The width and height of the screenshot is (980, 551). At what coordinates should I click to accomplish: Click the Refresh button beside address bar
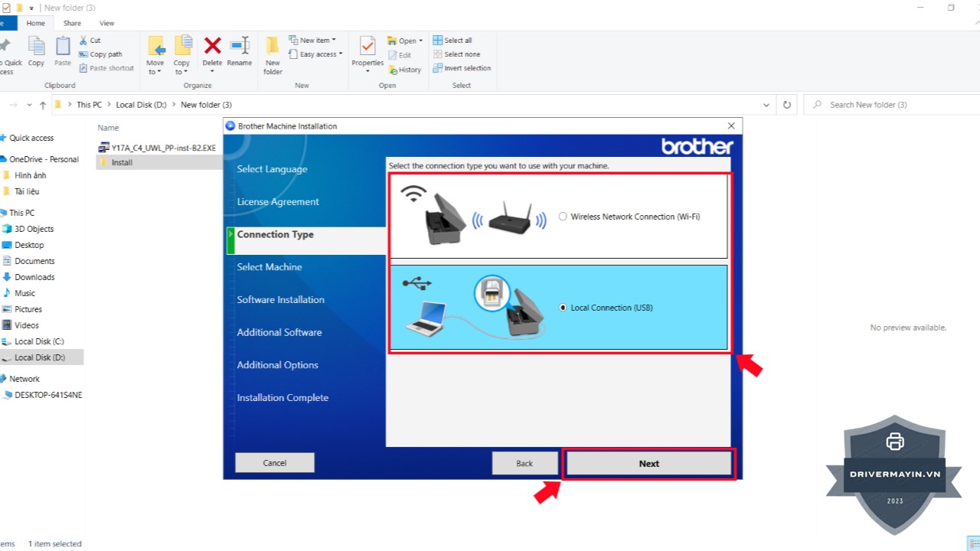[x=786, y=105]
